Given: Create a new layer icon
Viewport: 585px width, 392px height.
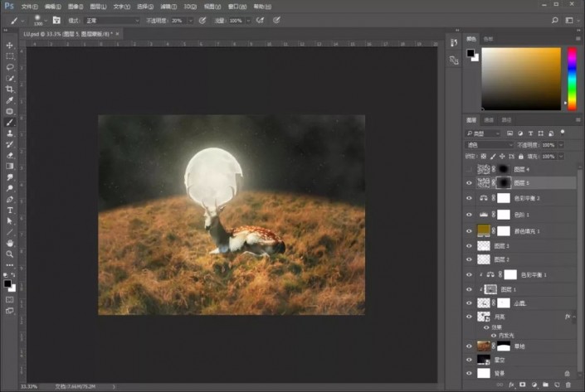Looking at the screenshot, I should 557,385.
